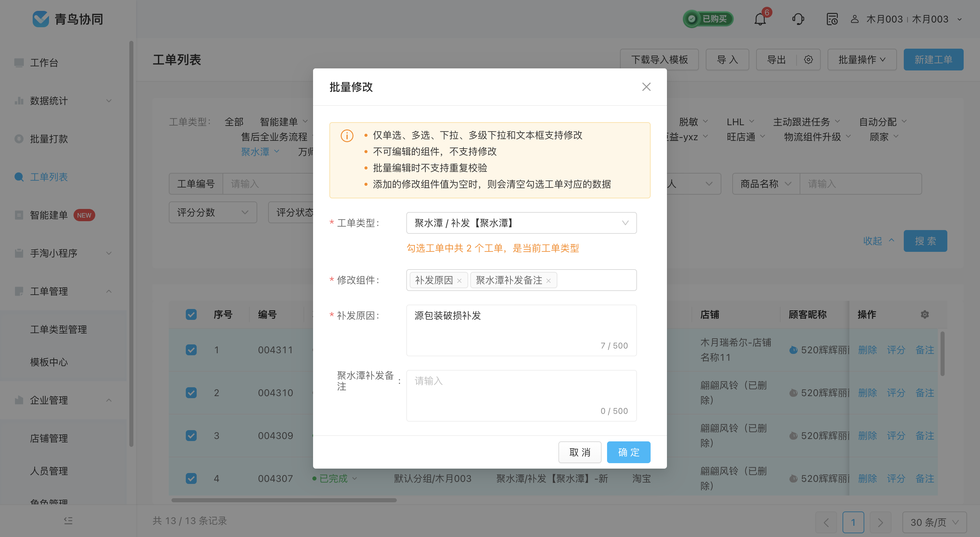Screen dimensions: 980x537
Task: Open the notification bell
Action: coord(760,19)
